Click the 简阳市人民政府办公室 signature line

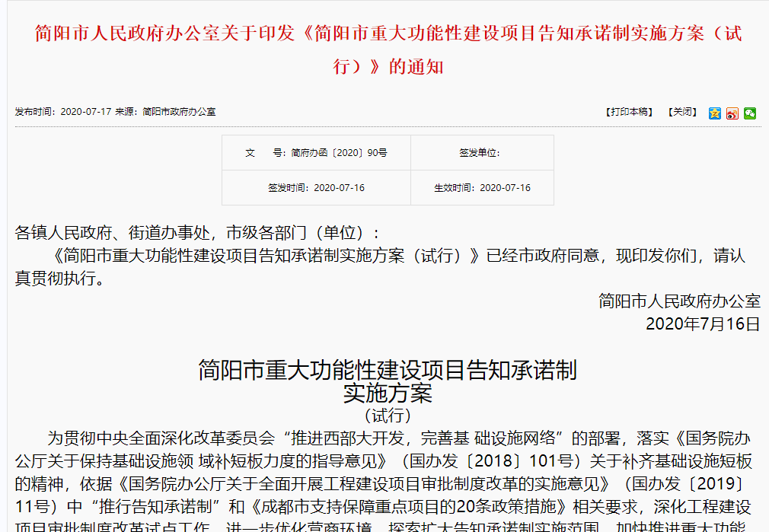pyautogui.click(x=679, y=301)
